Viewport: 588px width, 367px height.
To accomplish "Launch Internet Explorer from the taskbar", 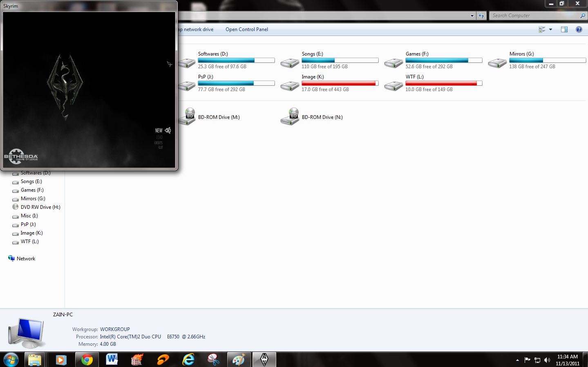I will (x=188, y=360).
